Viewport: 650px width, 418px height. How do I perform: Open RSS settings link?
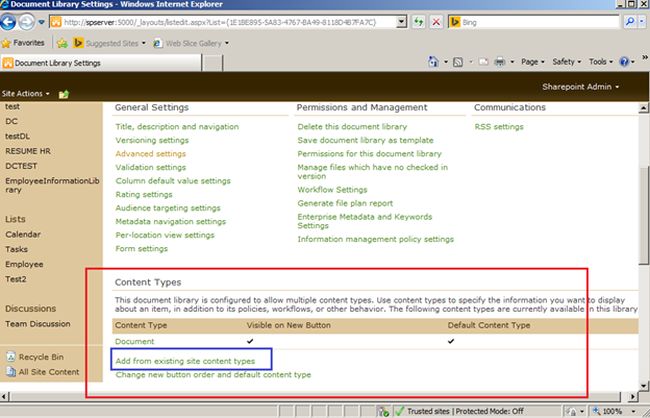499,126
